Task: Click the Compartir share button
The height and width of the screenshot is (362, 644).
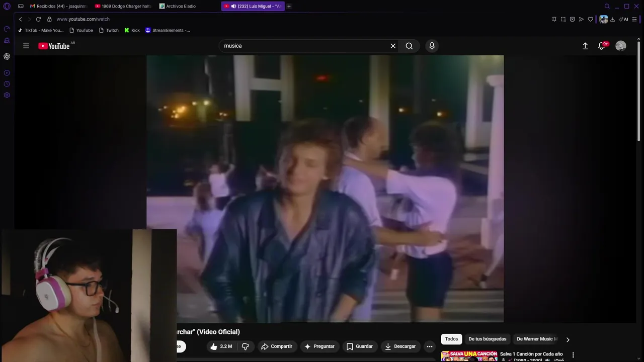Action: point(276,346)
